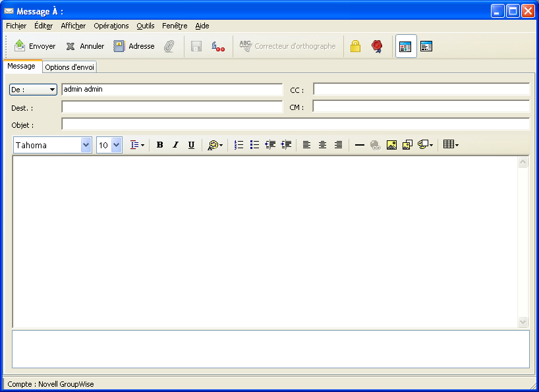539x392 pixels.
Task: Insert a numbered list
Action: pos(239,145)
